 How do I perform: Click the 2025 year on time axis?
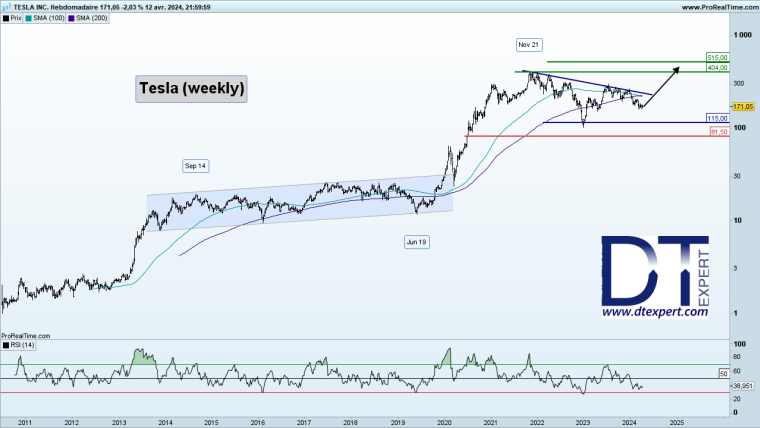coord(677,423)
